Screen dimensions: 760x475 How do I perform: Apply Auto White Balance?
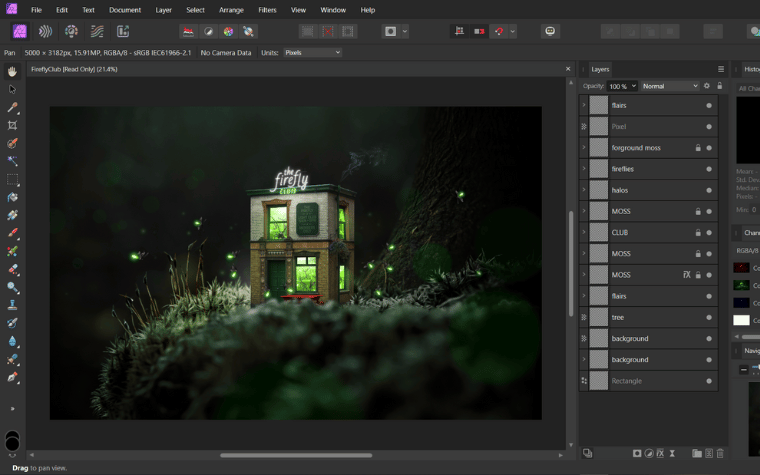coord(248,32)
